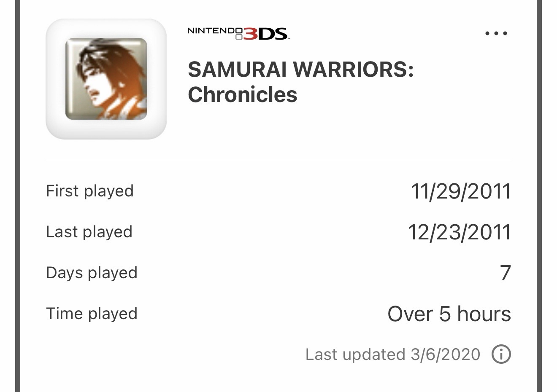This screenshot has height=392, width=557.
Task: Click the Chronicles subtitle text
Action: [x=242, y=94]
